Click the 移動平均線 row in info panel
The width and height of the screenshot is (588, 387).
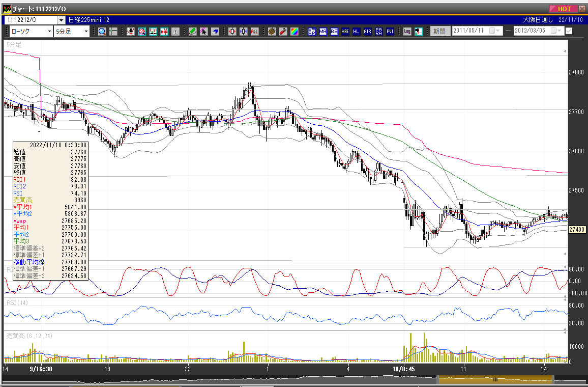50,262
